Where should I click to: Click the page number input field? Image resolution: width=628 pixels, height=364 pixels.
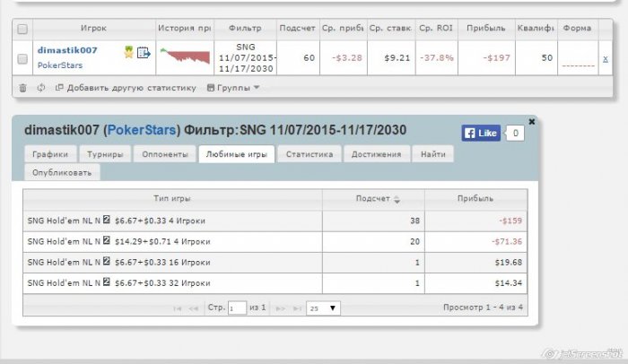pos(237,308)
